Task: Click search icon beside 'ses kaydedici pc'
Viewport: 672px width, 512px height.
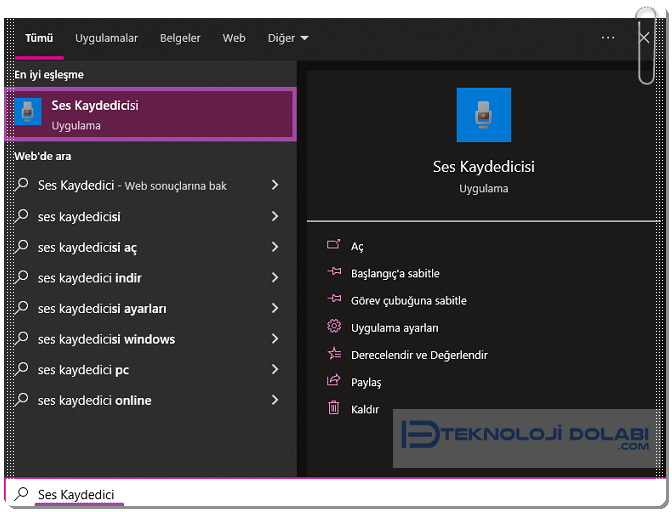Action: 21,369
